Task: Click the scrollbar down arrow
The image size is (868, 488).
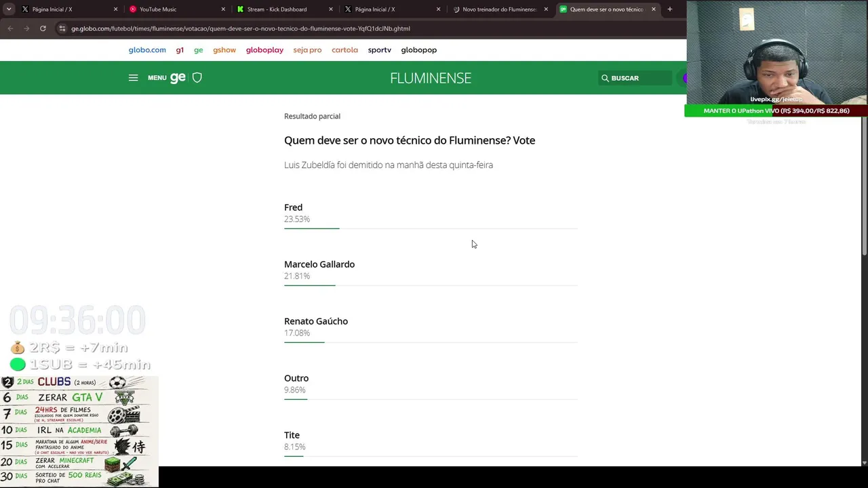Action: pos(864,463)
